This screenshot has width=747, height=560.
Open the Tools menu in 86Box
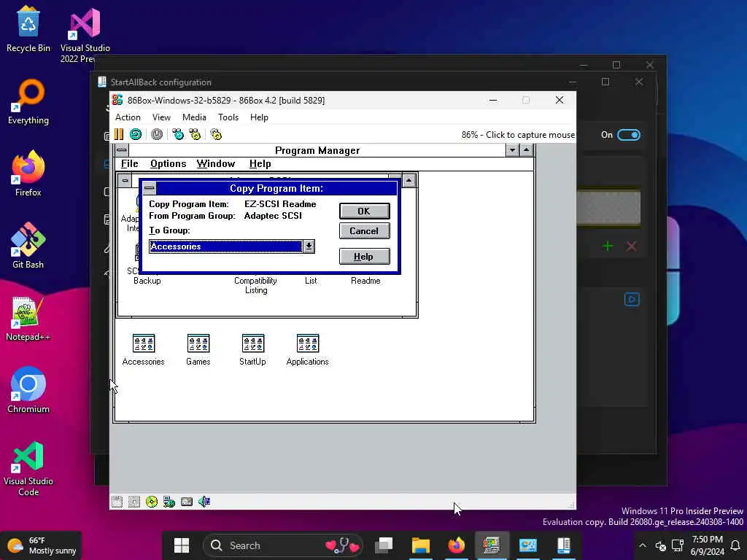click(x=228, y=117)
